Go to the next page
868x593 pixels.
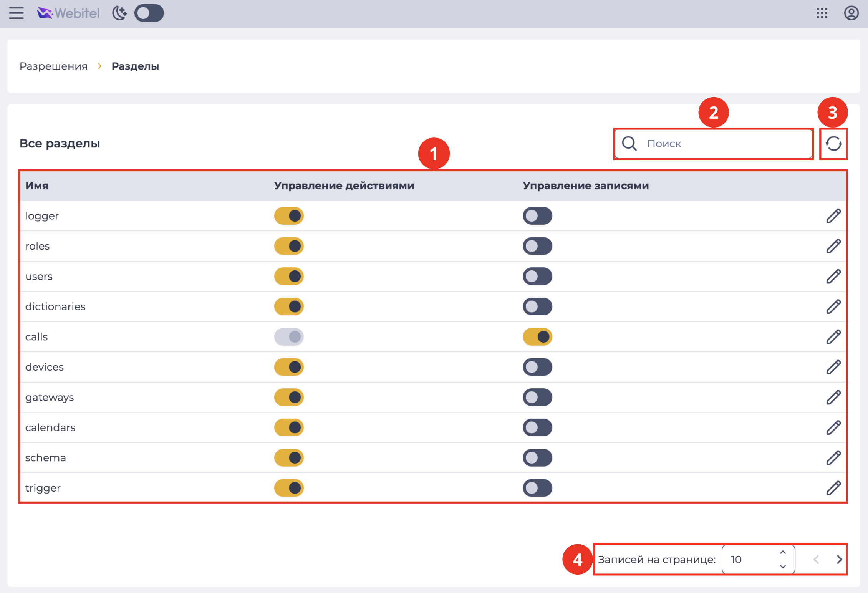[840, 560]
